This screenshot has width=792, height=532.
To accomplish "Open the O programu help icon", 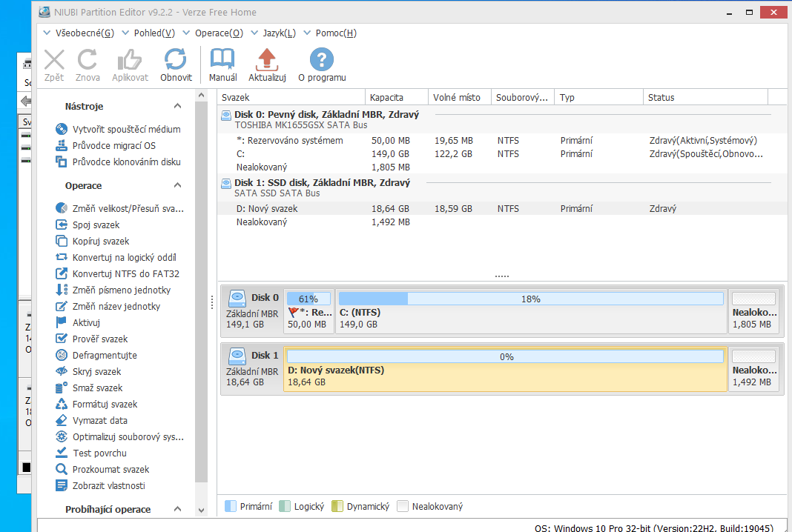I will coord(322,60).
